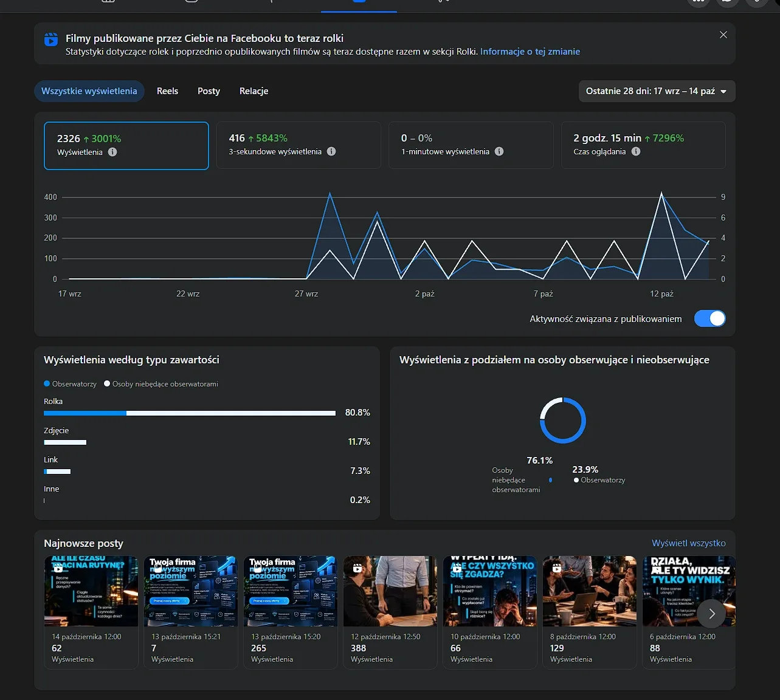The width and height of the screenshot is (780, 700).
Task: Select the Relacje tab
Action: click(254, 91)
